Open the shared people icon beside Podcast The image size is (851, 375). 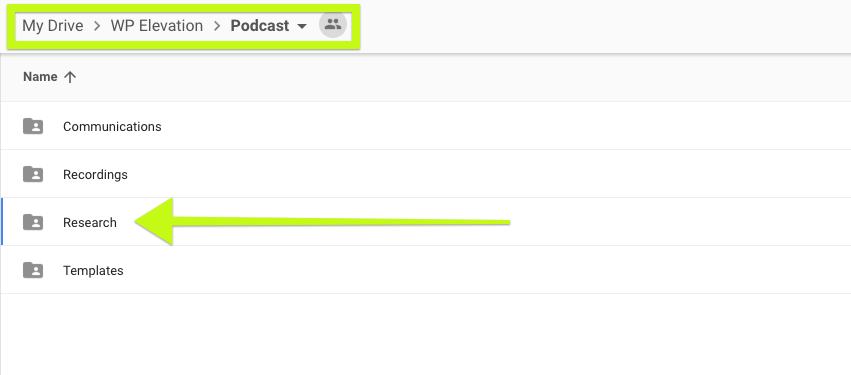[333, 25]
